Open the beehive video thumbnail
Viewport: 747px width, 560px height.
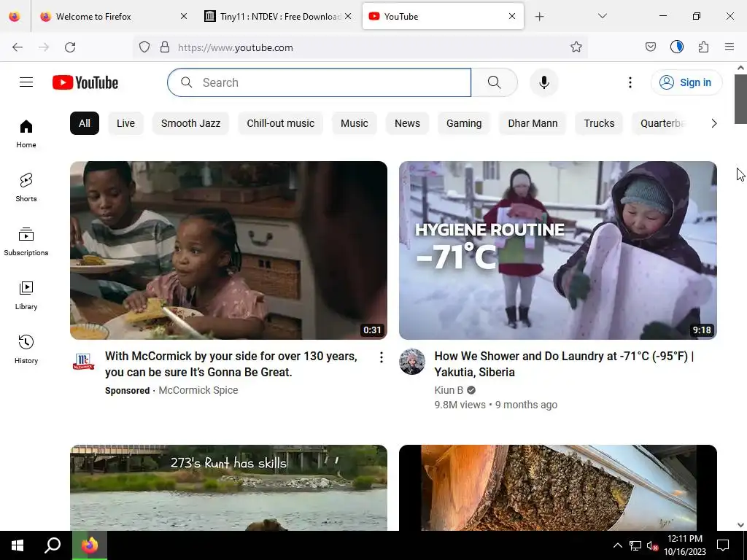pyautogui.click(x=558, y=488)
